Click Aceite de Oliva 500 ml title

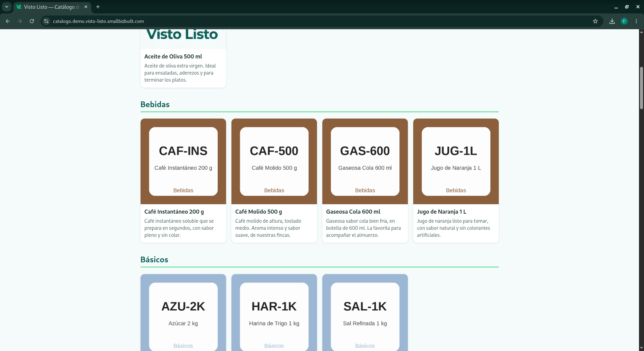tap(173, 56)
